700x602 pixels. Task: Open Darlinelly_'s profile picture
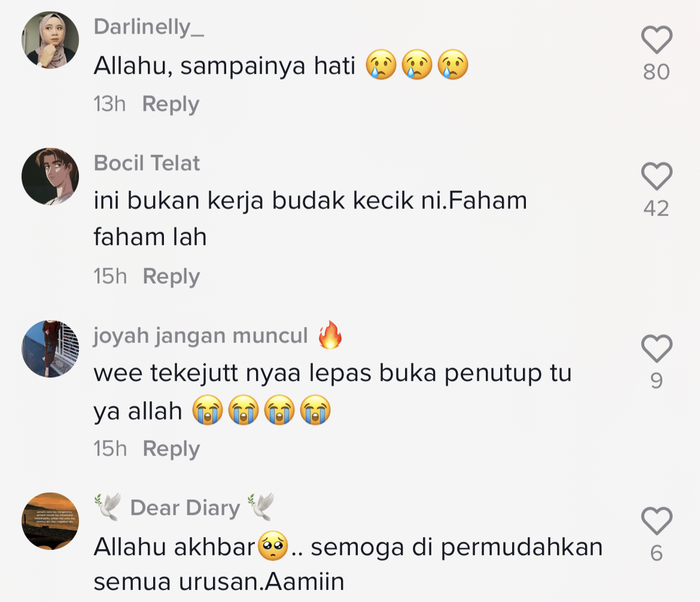[50, 40]
